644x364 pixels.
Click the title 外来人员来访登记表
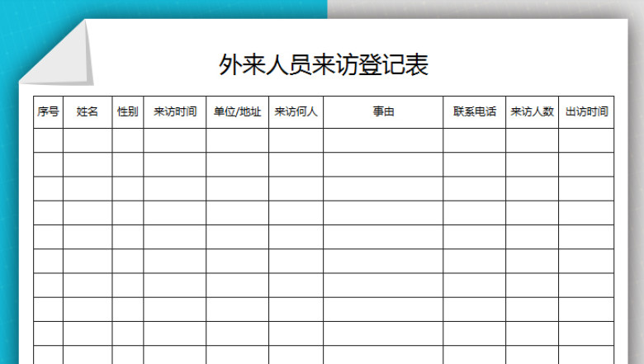tap(324, 65)
